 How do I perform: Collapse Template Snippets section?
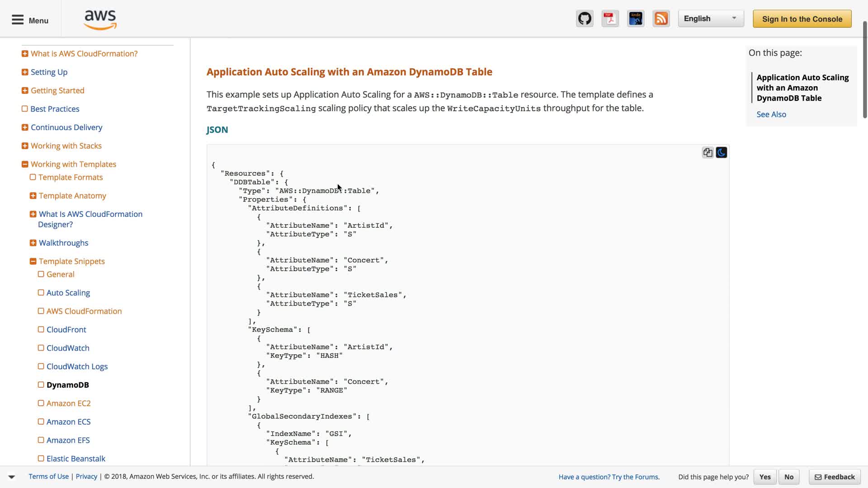click(33, 262)
